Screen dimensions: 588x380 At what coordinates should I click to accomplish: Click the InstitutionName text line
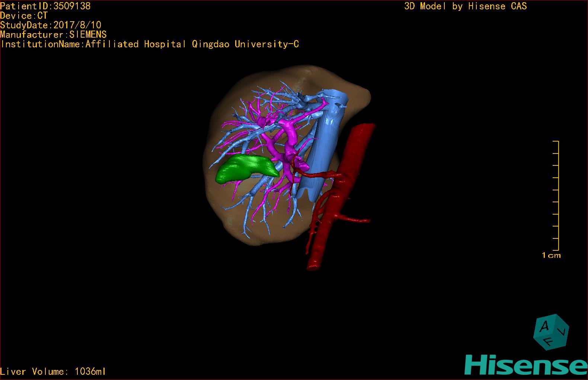[150, 44]
